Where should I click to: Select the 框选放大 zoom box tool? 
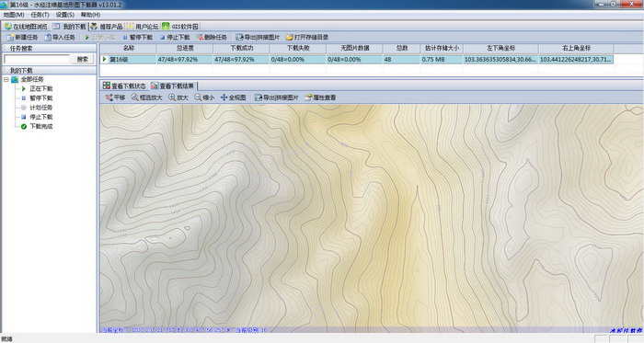[146, 97]
